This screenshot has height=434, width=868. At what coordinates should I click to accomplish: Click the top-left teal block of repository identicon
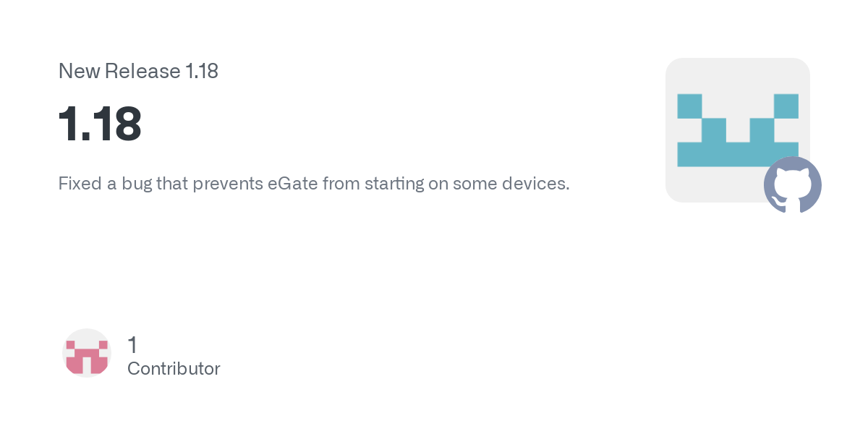tap(689, 106)
